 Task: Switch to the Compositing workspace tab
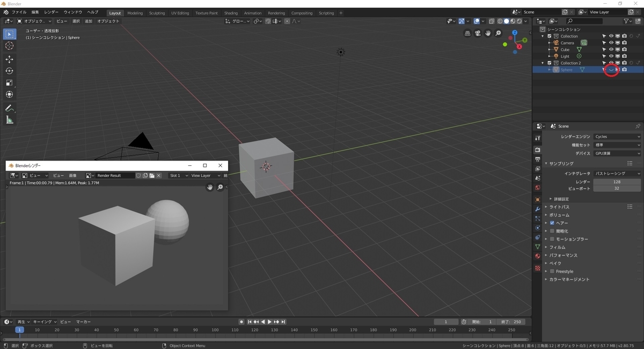[302, 13]
